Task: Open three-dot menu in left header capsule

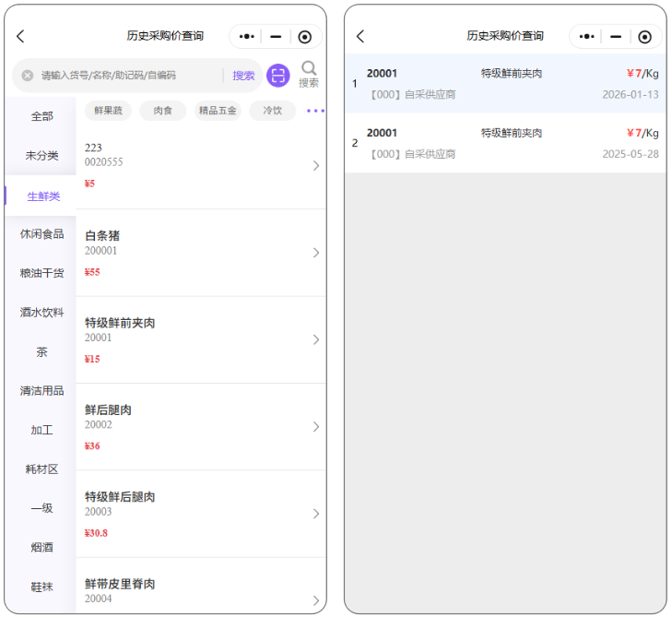Action: (246, 37)
